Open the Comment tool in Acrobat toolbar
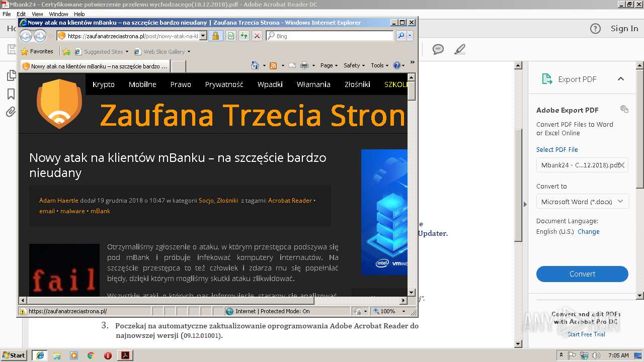This screenshot has width=644, height=362. [438, 49]
